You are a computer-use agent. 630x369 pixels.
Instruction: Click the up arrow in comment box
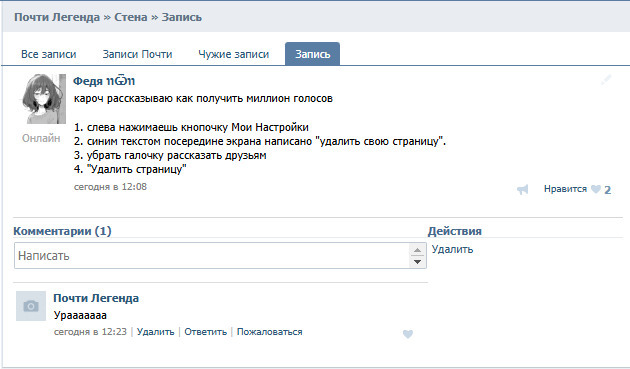(x=417, y=250)
